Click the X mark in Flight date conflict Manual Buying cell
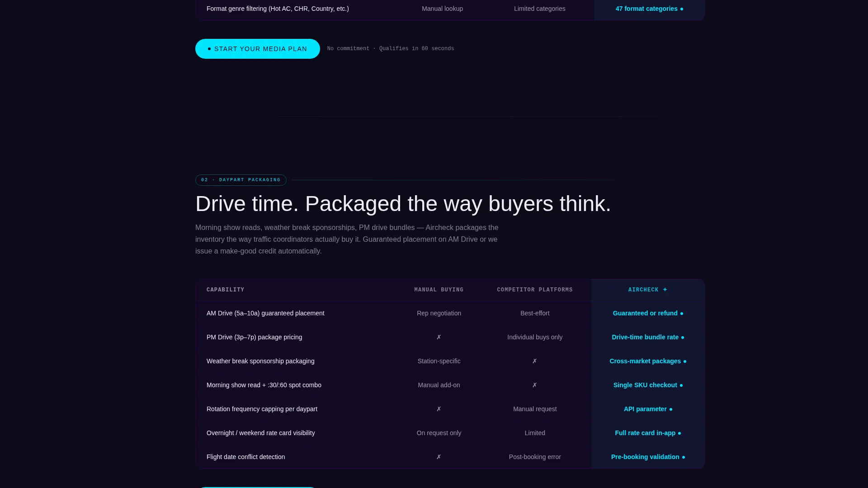The image size is (868, 488). pos(439,457)
